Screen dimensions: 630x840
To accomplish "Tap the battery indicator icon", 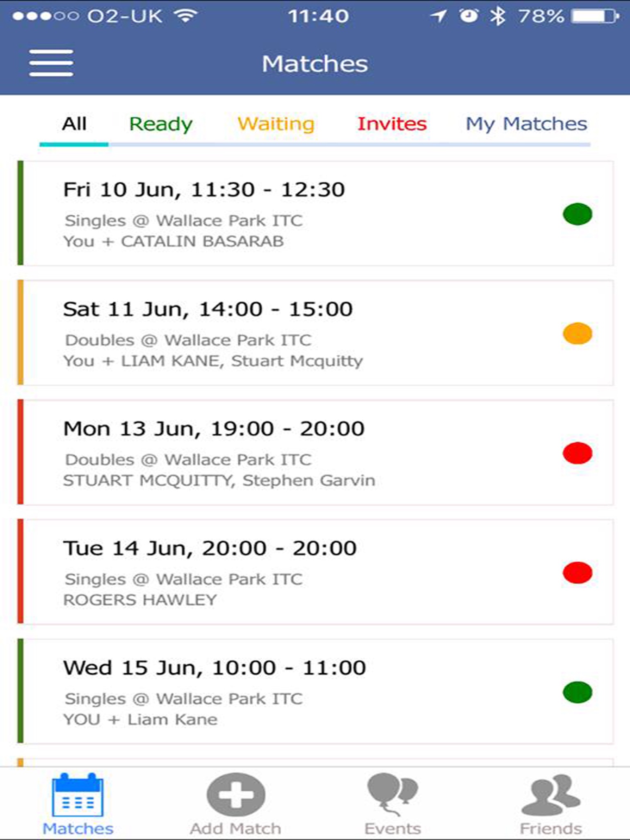I will click(x=595, y=16).
